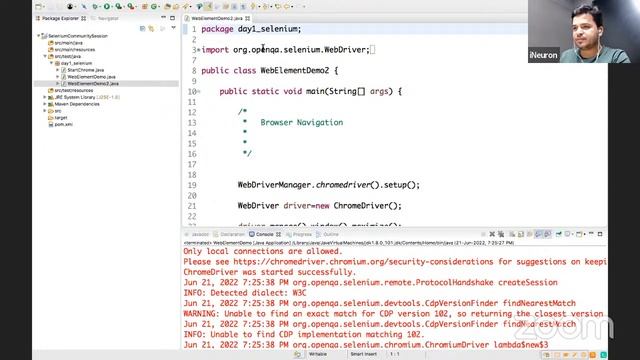The image size is (640, 360).
Task: Select src/test/resources folder
Action: (x=74, y=91)
